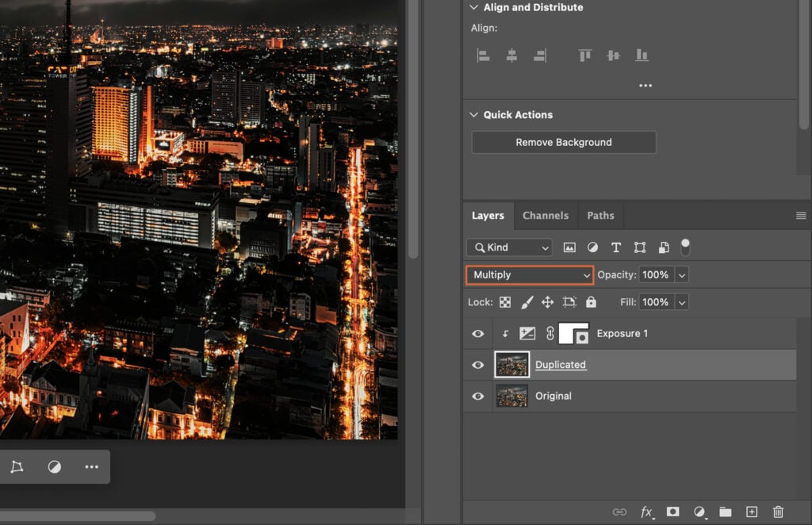This screenshot has height=525, width=812.
Task: Delete the selected layer with the trash icon
Action: click(x=778, y=512)
